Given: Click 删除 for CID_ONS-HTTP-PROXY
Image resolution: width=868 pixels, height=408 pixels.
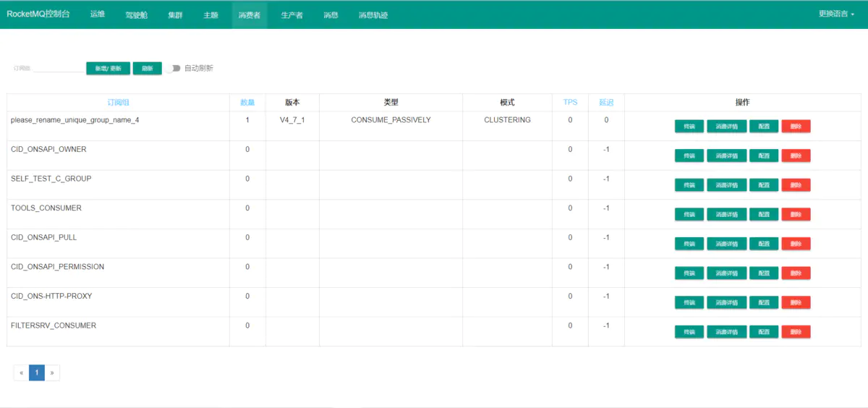Looking at the screenshot, I should coord(796,302).
